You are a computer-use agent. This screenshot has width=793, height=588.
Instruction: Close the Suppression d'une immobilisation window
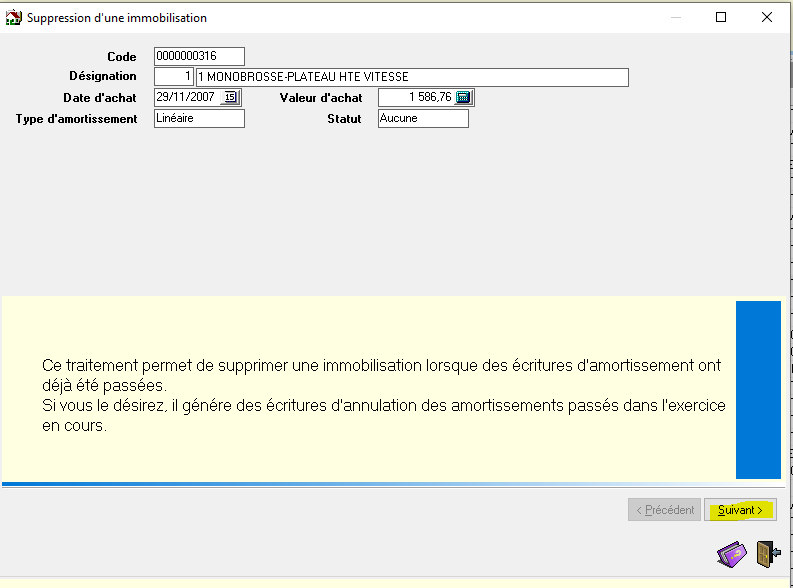point(767,17)
